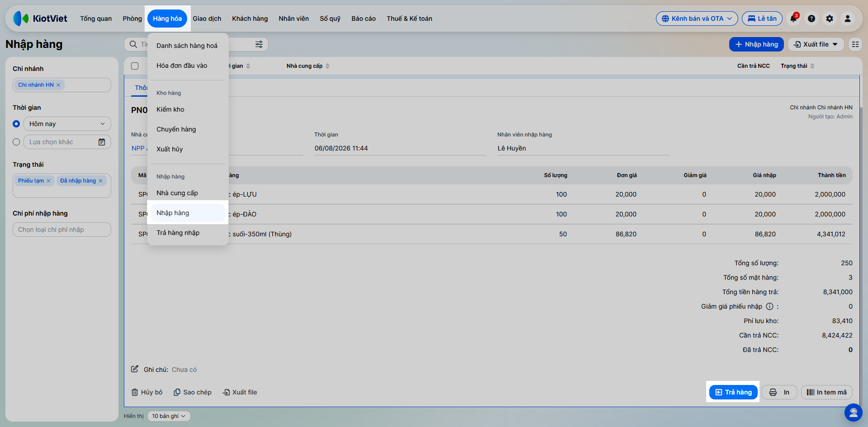Choose Hóa đơn đầu vào menu entry
This screenshot has width=868, height=427.
(x=188, y=66)
